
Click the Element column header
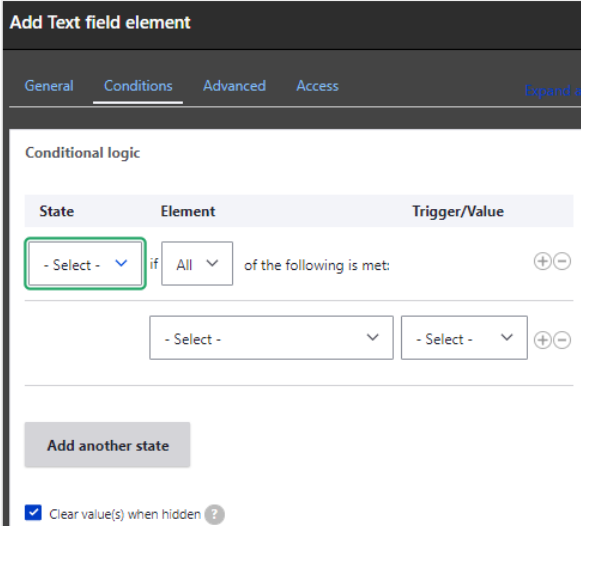click(x=188, y=211)
